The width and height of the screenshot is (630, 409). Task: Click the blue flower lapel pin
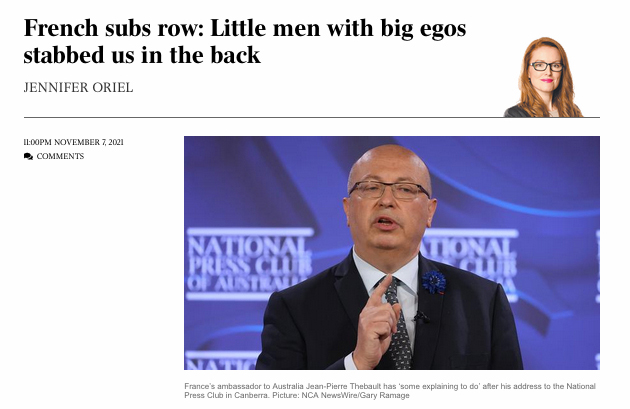pos(434,282)
